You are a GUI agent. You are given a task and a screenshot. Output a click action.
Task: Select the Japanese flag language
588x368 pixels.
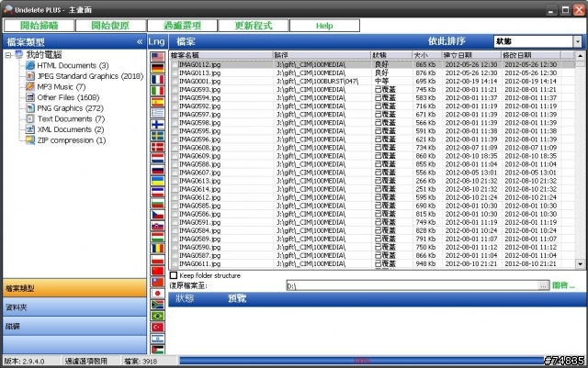click(157, 294)
